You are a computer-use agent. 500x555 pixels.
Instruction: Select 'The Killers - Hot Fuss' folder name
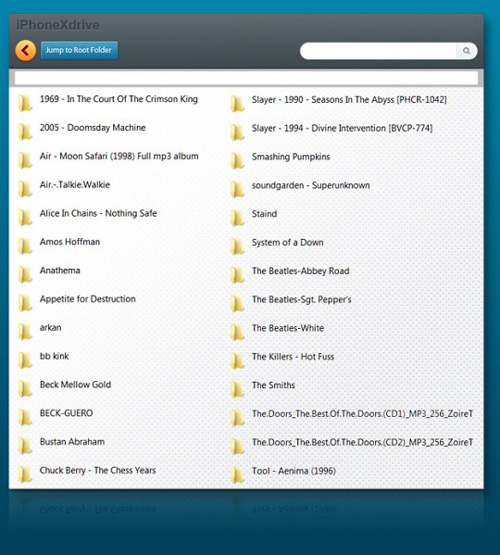(293, 357)
